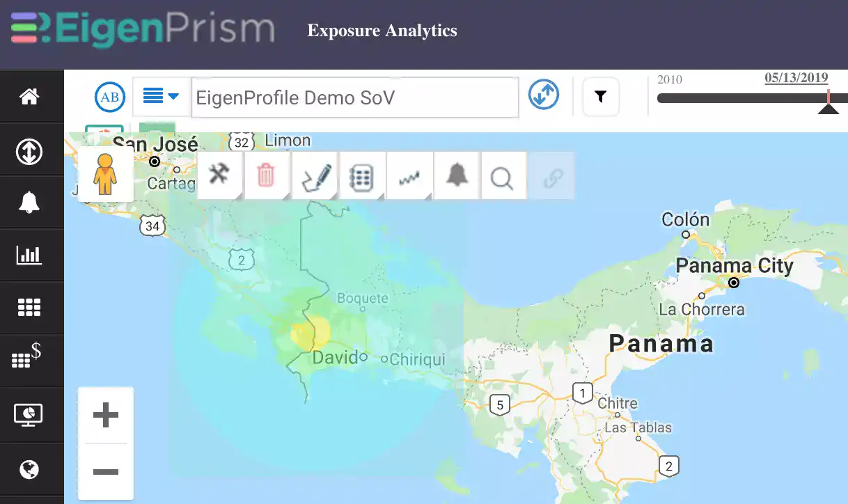Toggle the AB circle button

pyautogui.click(x=110, y=97)
